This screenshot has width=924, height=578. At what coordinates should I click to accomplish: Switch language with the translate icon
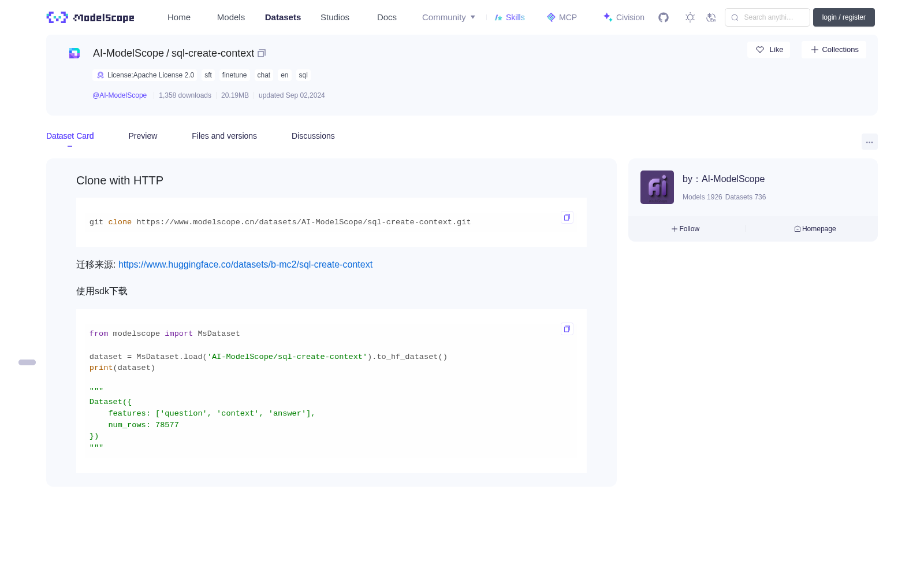(711, 17)
